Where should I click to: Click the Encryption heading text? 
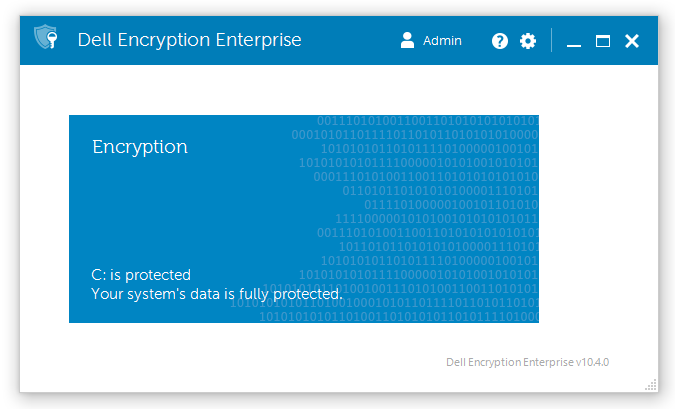(x=140, y=147)
